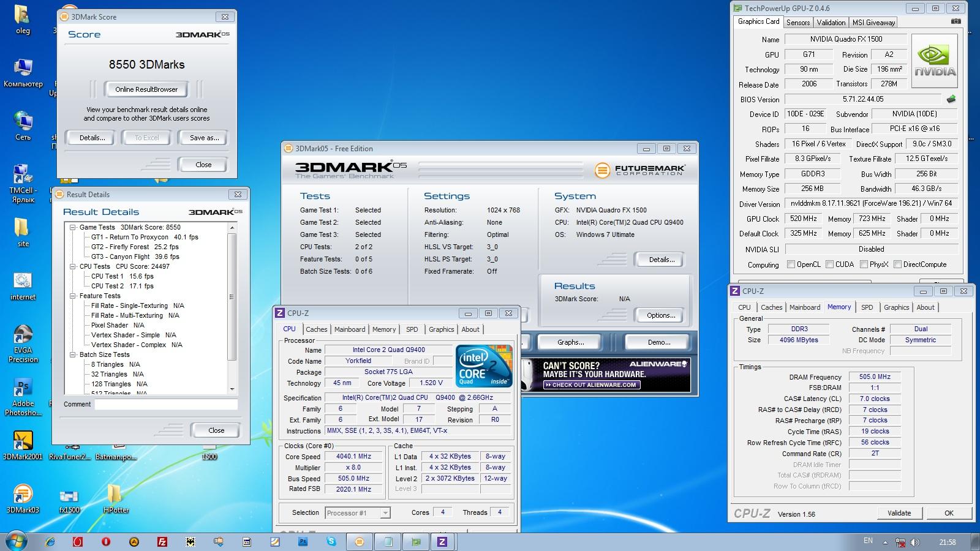Click the Demo... button in 3DMark05
980x551 pixels.
(659, 342)
